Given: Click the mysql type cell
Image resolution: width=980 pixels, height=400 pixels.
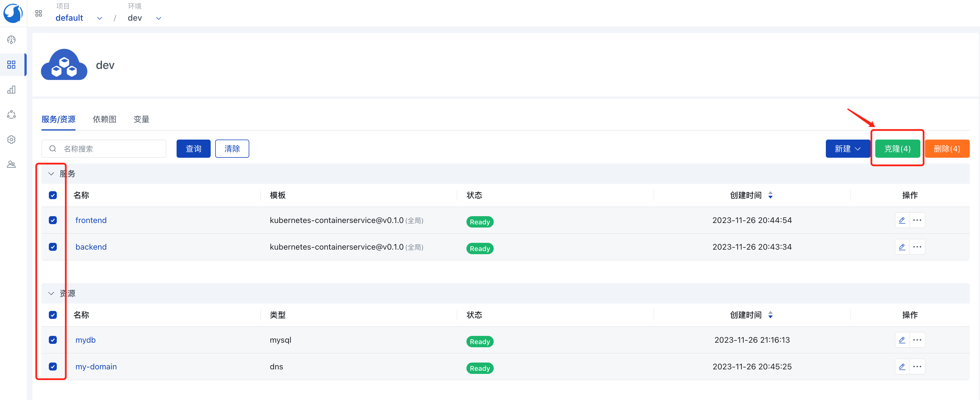Looking at the screenshot, I should pyautogui.click(x=280, y=340).
